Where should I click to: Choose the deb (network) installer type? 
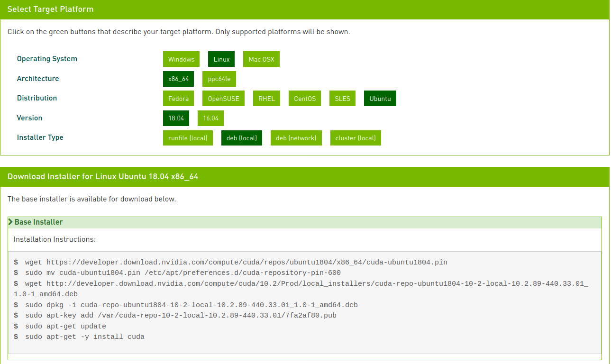296,138
